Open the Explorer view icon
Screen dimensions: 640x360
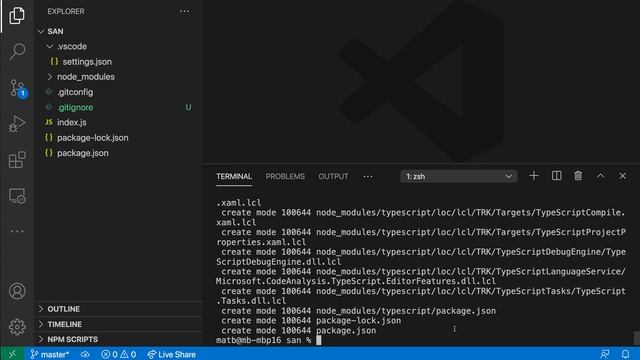coord(17,16)
